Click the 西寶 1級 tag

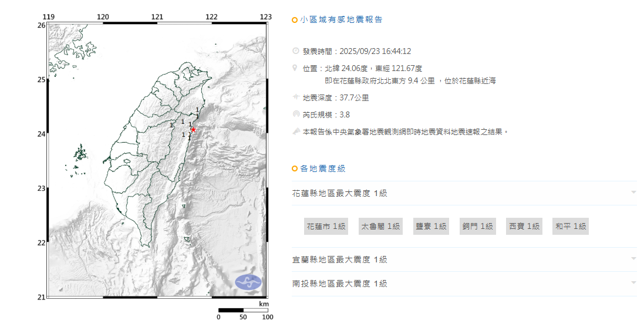click(524, 227)
